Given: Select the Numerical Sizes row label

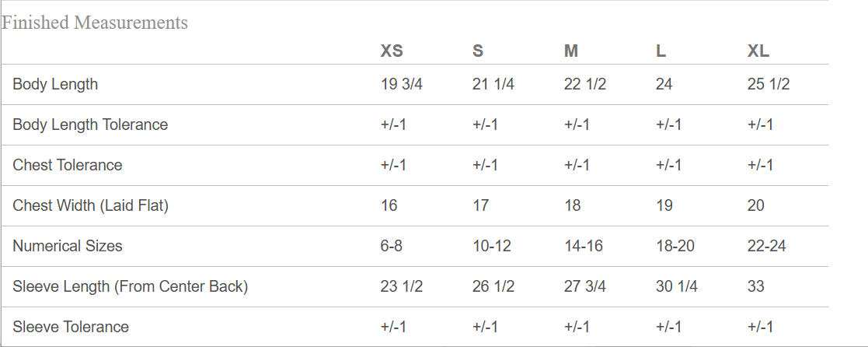Looking at the screenshot, I should [x=68, y=246].
